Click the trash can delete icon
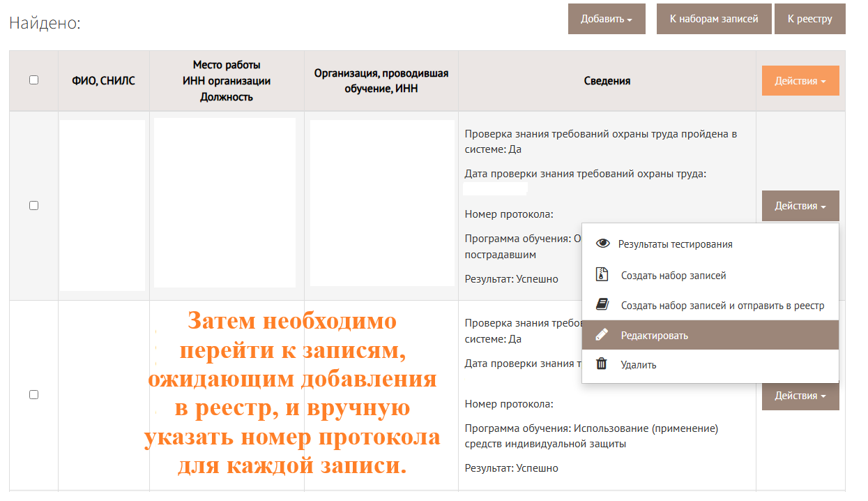 coord(602,364)
